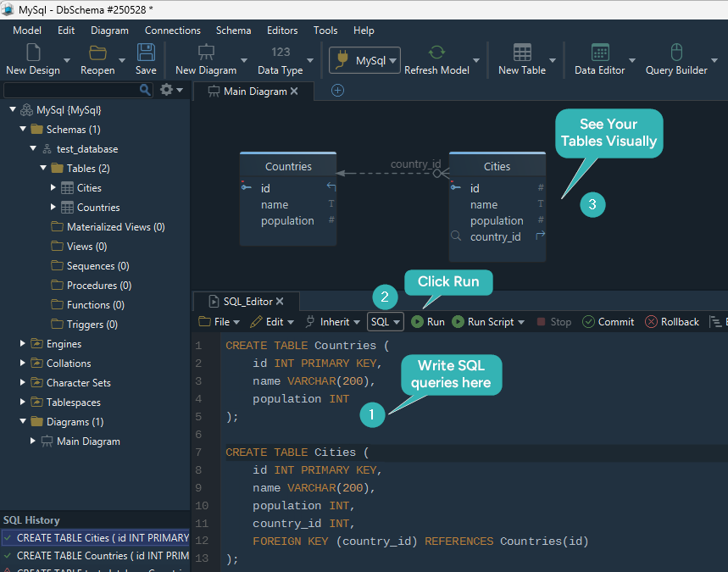This screenshot has width=728, height=572.
Task: Open the Diagram menu
Action: [x=109, y=31]
